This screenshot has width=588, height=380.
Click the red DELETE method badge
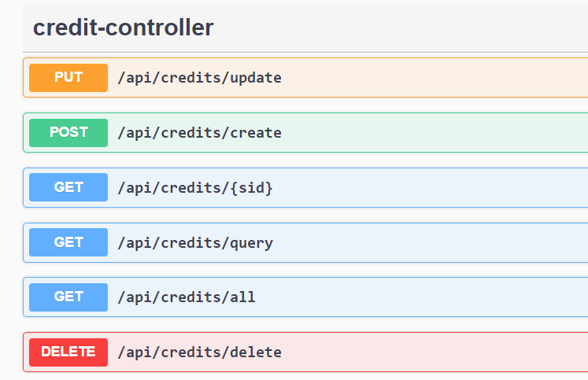[68, 352]
